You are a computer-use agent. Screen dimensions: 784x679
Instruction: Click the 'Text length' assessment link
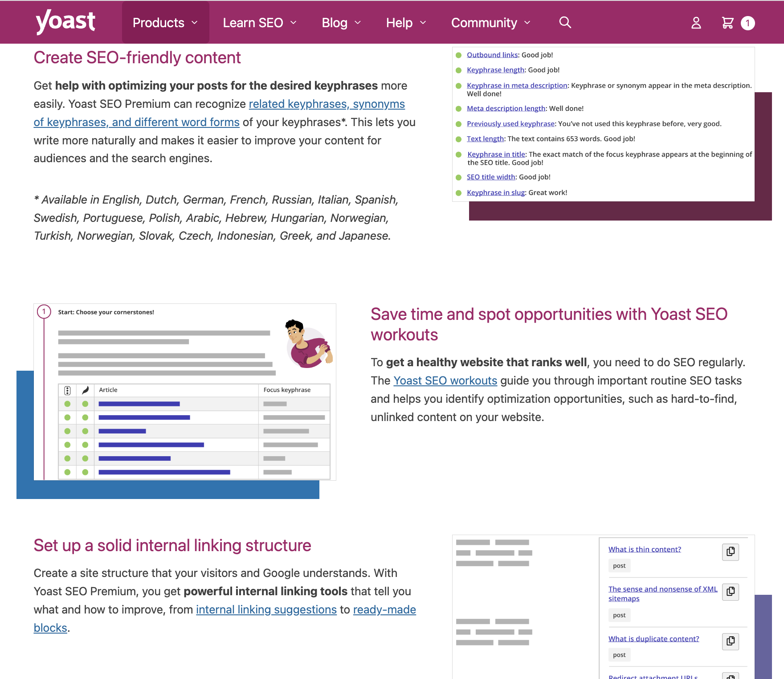(x=485, y=139)
